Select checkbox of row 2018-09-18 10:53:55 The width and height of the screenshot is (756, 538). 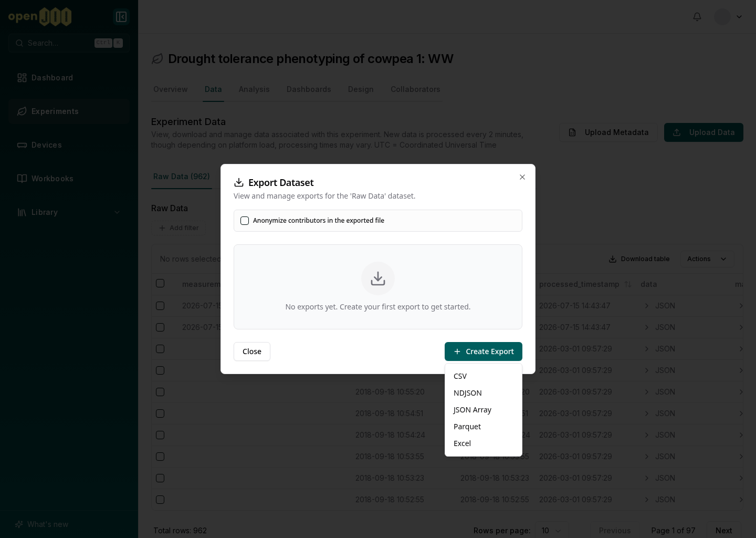tap(160, 457)
